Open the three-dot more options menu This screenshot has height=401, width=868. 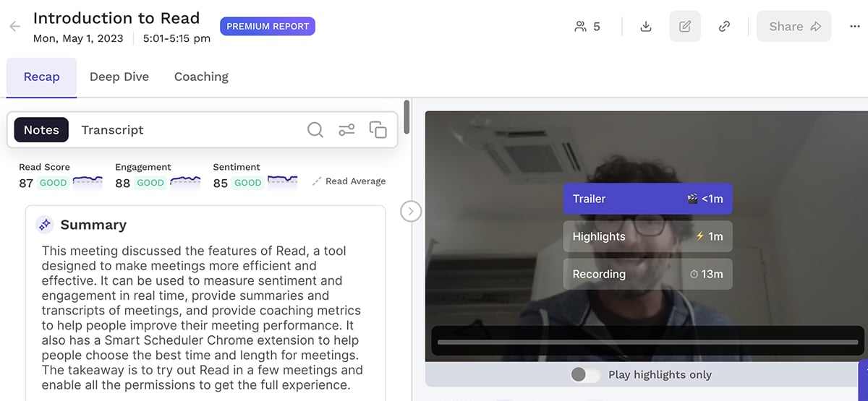(855, 27)
